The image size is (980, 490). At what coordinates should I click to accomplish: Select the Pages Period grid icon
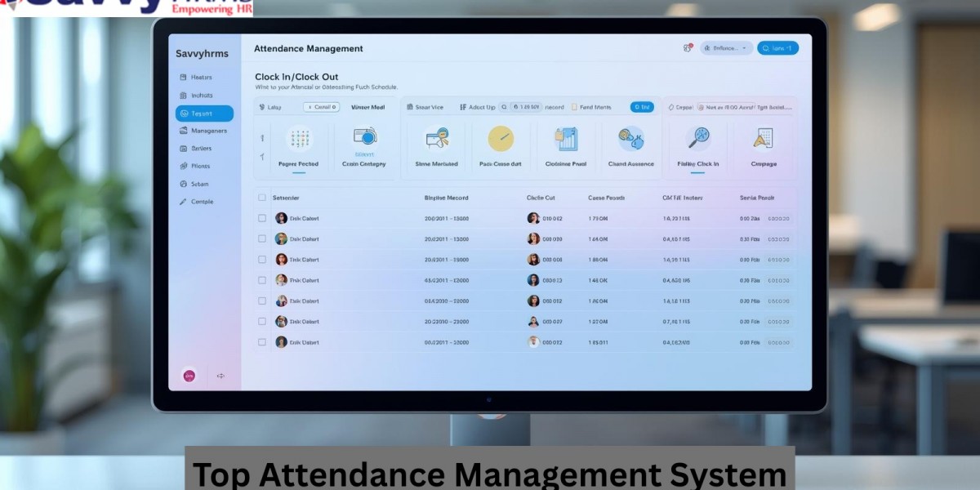point(297,139)
